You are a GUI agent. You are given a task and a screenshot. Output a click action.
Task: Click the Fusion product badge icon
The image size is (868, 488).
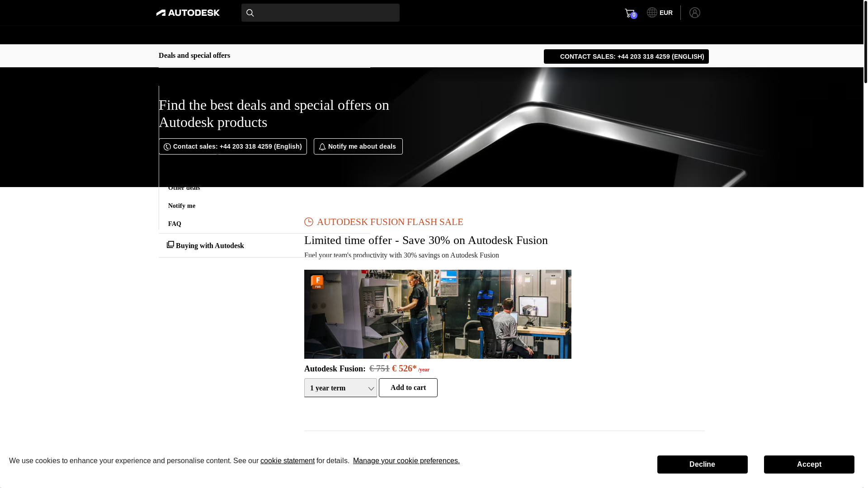(317, 282)
